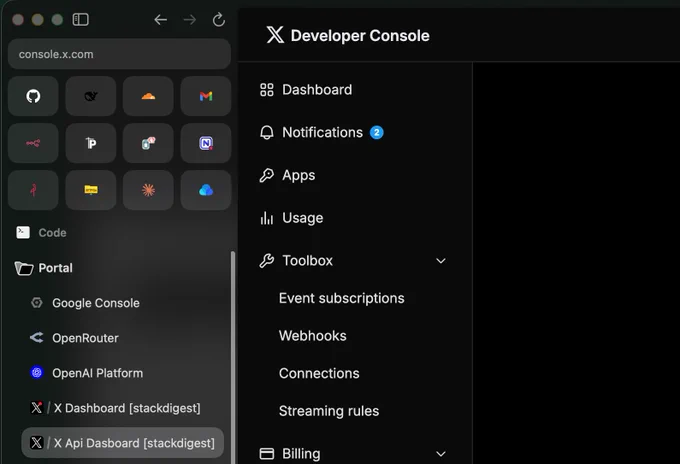Viewport: 680px width, 464px height.
Task: Open the Webhooks page
Action: click(313, 336)
